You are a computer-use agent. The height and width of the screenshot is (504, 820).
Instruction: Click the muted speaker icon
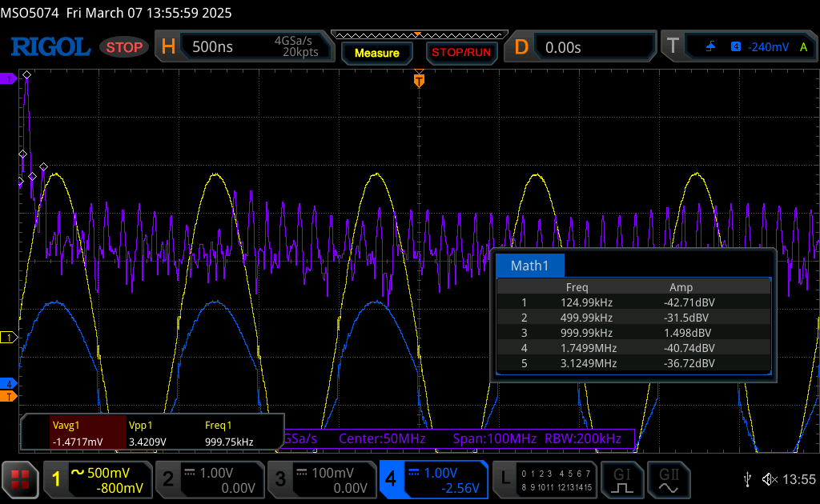(770, 479)
